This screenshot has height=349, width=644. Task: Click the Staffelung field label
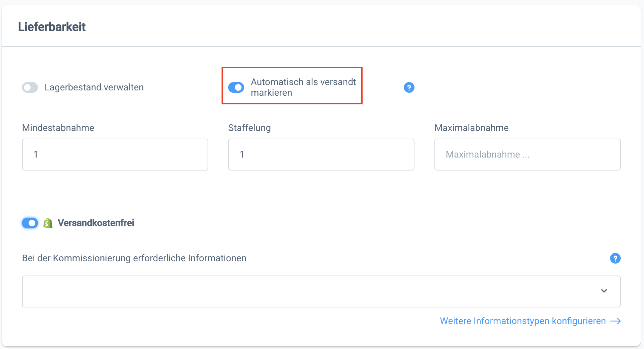click(249, 128)
